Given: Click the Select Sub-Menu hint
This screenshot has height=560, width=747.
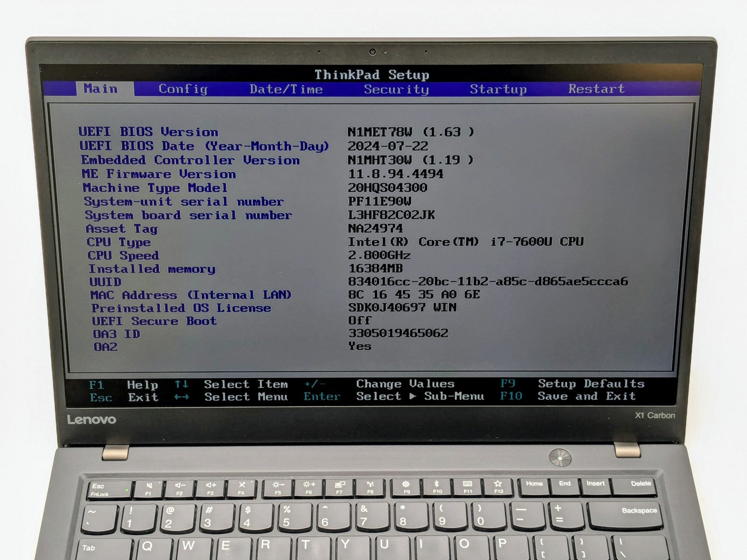Looking at the screenshot, I should (420, 397).
